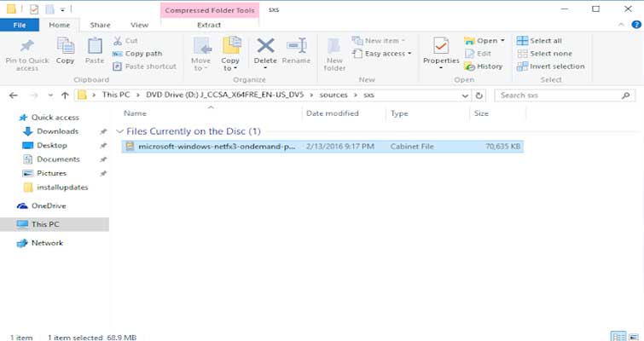Click Pin to Quick access icon

point(27,55)
